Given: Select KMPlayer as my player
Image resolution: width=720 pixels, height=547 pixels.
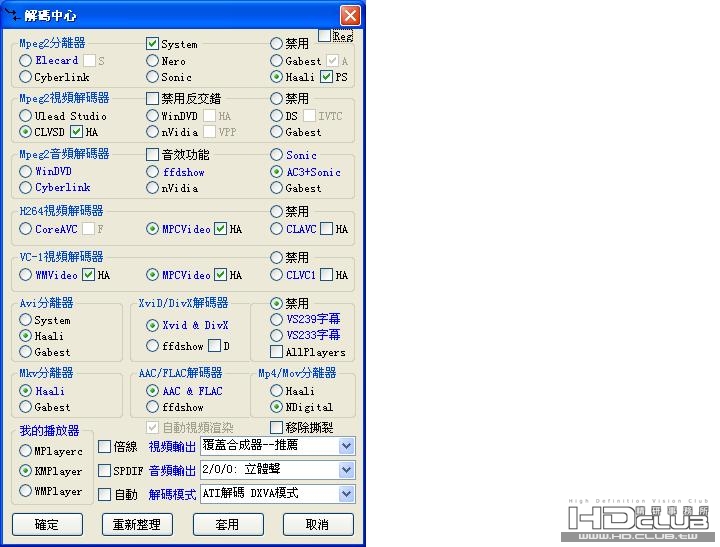Looking at the screenshot, I should (x=26, y=471).
